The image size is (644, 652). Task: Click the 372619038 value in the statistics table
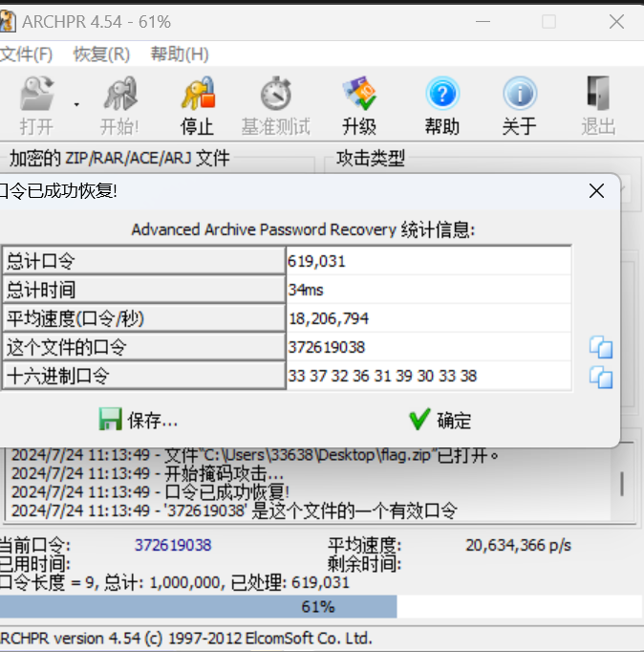[x=327, y=347]
